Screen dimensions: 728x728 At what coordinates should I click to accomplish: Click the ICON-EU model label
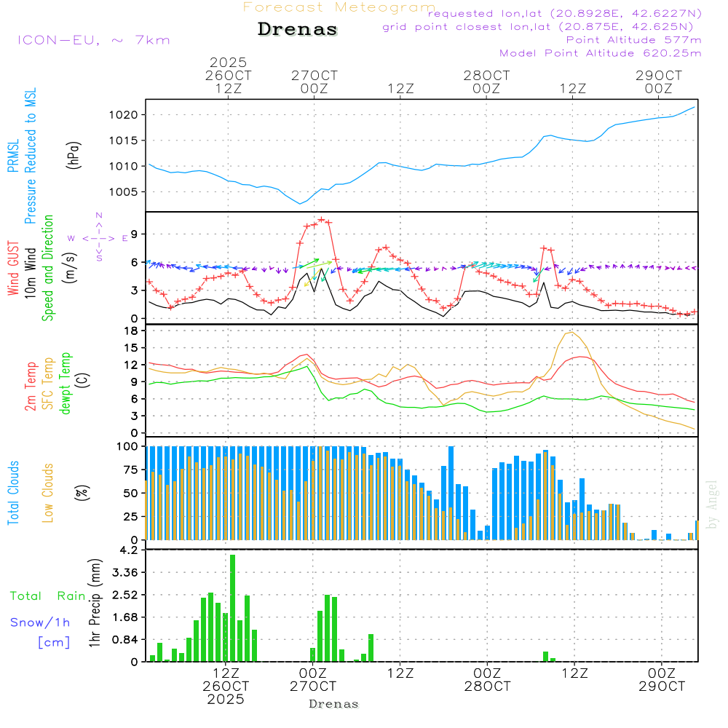pyautogui.click(x=93, y=40)
